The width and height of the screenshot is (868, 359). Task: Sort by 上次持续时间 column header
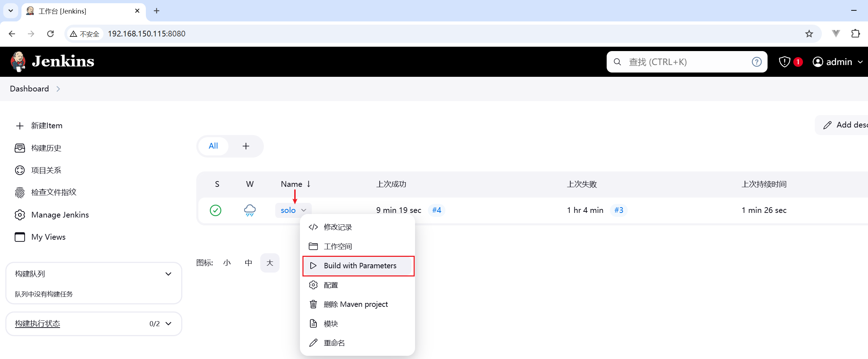pos(764,184)
